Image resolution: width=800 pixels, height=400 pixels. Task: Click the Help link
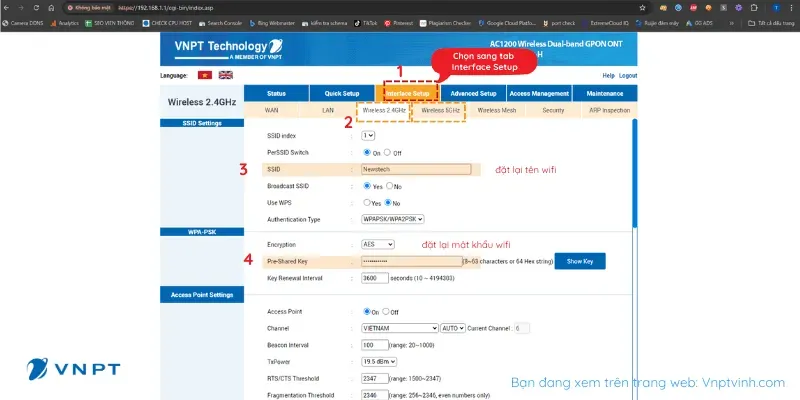pyautogui.click(x=608, y=76)
